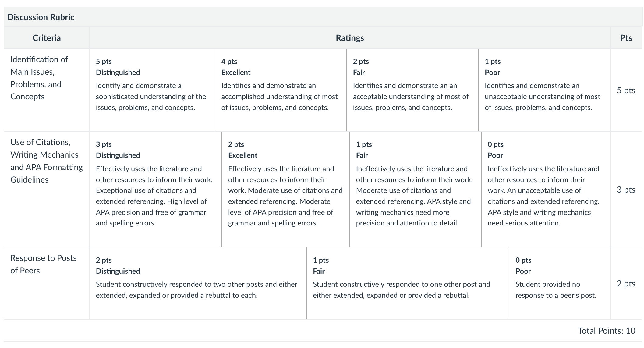The image size is (644, 348).
Task: Click the Ratings column header
Action: [x=350, y=38]
